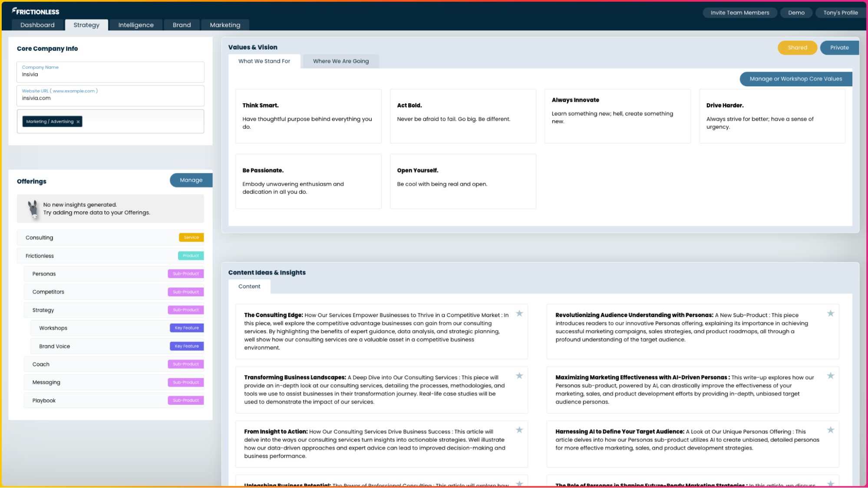Switch visibility to Shared
868x488 pixels.
pyautogui.click(x=797, y=48)
